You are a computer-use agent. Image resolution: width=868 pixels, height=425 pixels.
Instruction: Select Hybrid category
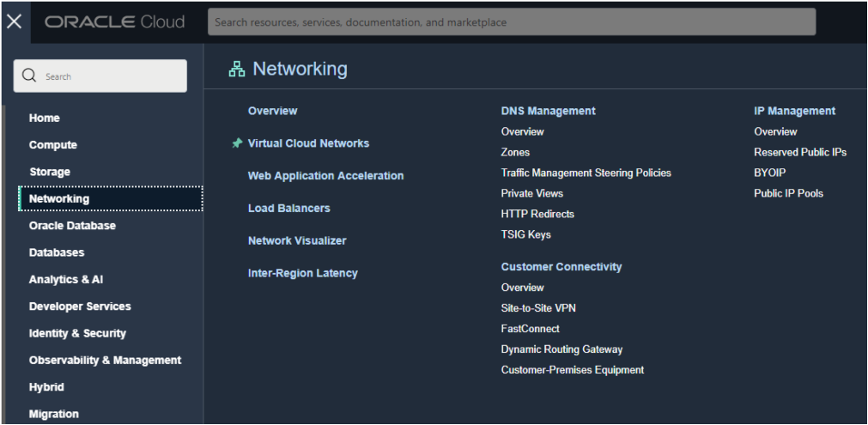[46, 387]
